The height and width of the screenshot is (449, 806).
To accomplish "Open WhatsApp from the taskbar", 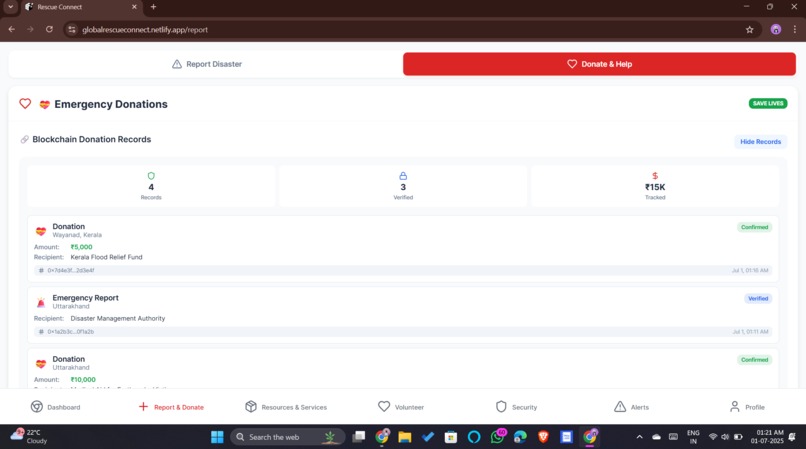I will pyautogui.click(x=497, y=437).
